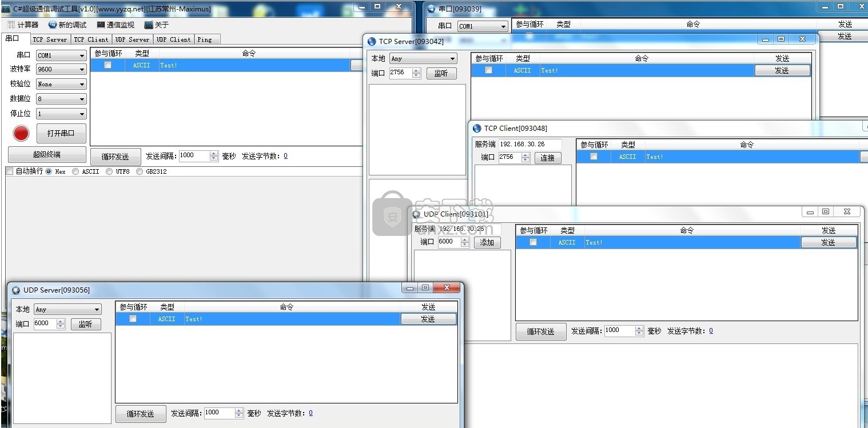Click 发送 button in UDP Server window

428,319
